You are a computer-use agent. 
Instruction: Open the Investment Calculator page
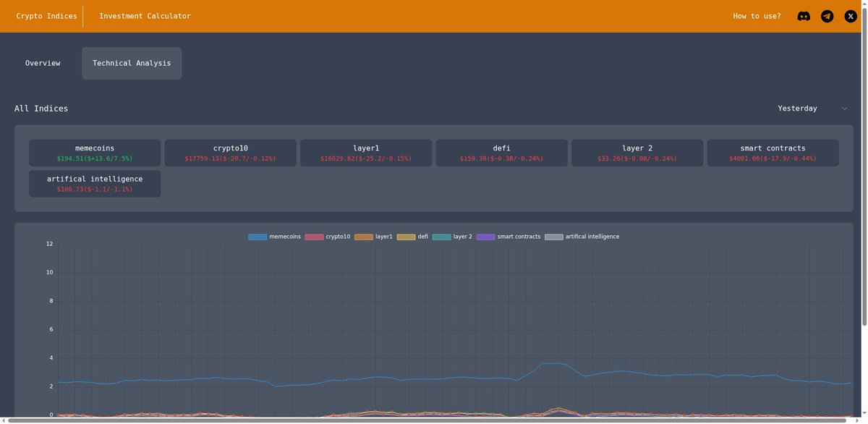pos(145,16)
